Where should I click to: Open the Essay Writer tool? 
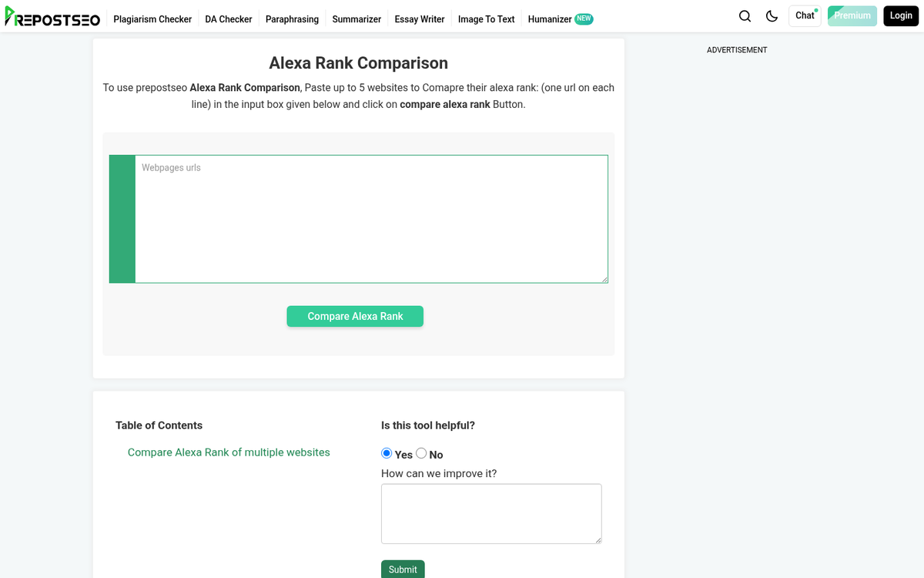[x=419, y=19]
